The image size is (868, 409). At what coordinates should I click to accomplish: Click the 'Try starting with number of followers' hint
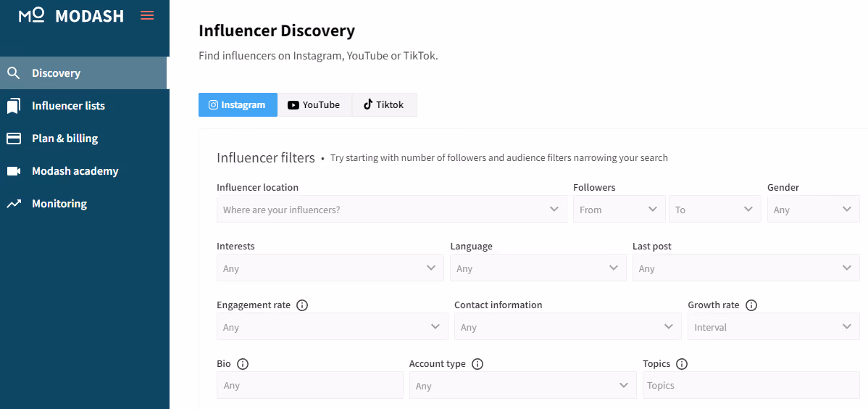tap(499, 158)
